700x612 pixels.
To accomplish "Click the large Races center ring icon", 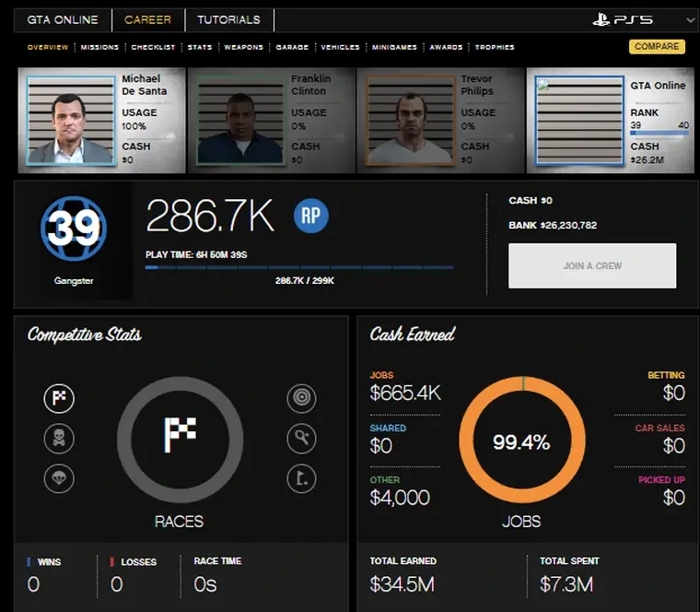I will 180,440.
